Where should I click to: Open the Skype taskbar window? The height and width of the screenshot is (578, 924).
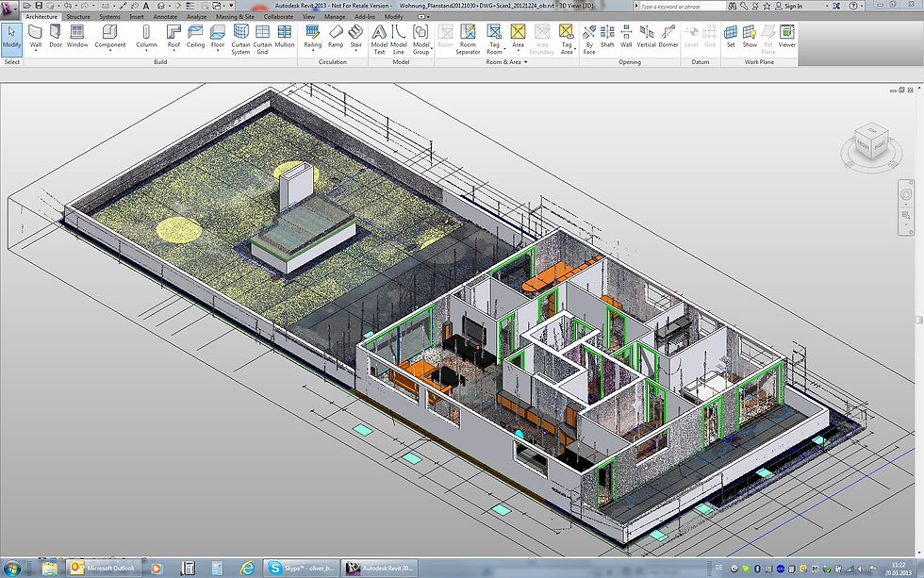(301, 568)
